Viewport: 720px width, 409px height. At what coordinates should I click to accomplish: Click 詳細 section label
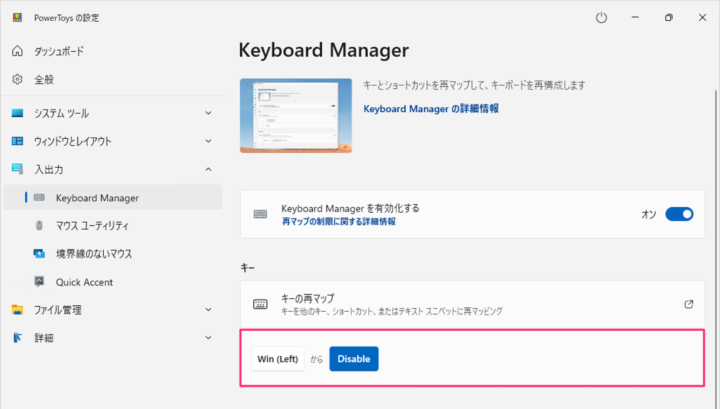tap(44, 338)
